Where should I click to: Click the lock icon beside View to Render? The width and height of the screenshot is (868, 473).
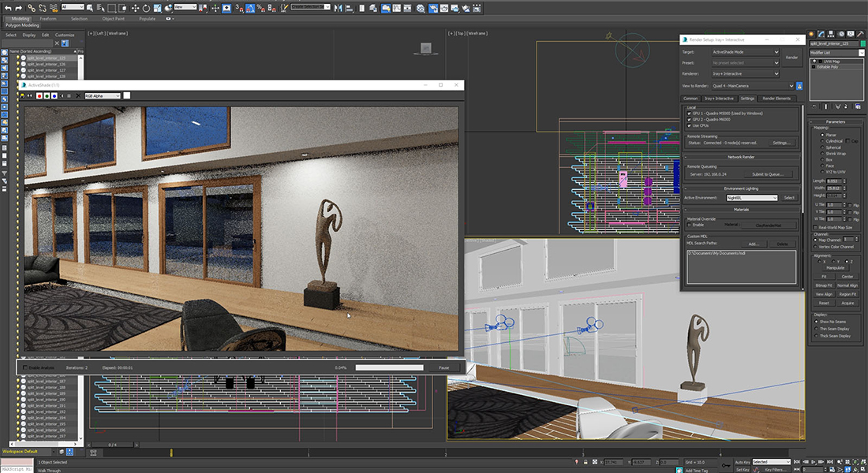pos(799,86)
